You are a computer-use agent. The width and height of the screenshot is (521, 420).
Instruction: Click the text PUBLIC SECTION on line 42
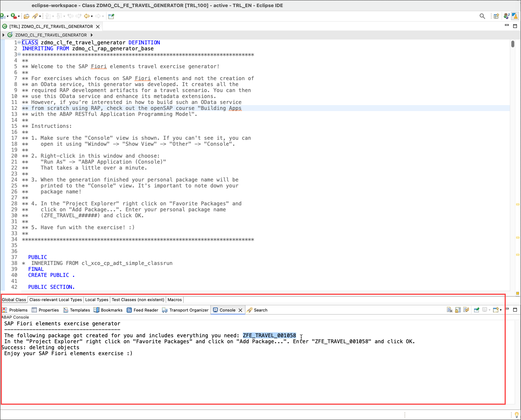coord(51,287)
